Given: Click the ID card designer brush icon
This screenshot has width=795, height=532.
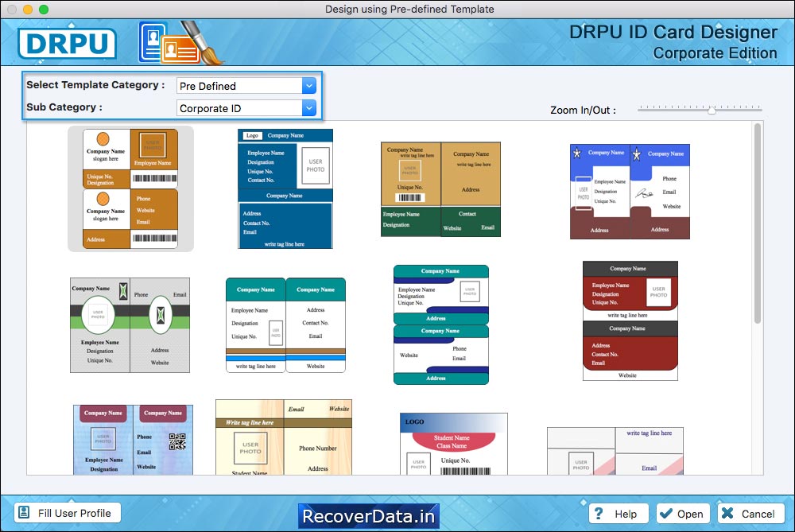Looking at the screenshot, I should 180,43.
